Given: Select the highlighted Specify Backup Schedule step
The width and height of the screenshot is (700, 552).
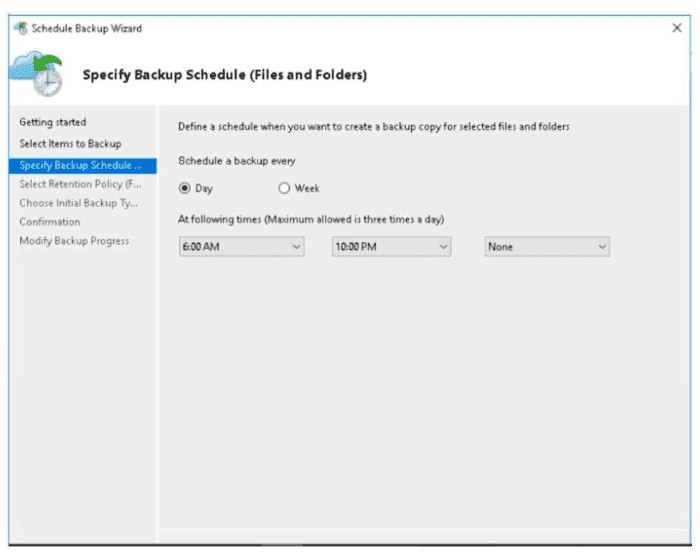Looking at the screenshot, I should (x=81, y=165).
